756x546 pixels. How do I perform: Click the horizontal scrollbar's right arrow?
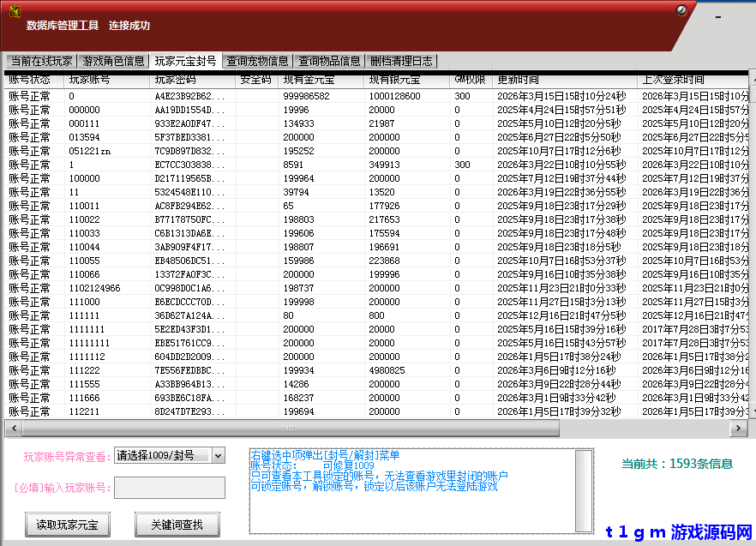pos(742,427)
